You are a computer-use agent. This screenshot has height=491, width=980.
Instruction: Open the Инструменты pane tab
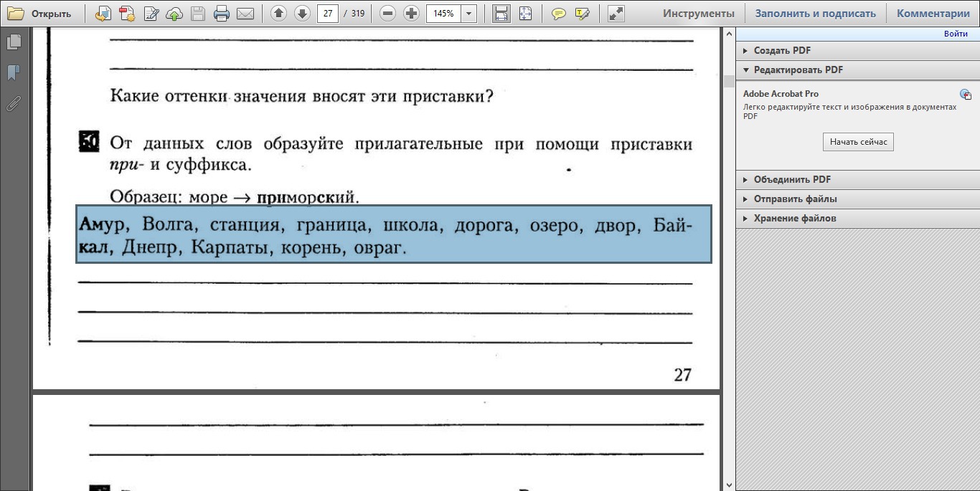(x=698, y=14)
